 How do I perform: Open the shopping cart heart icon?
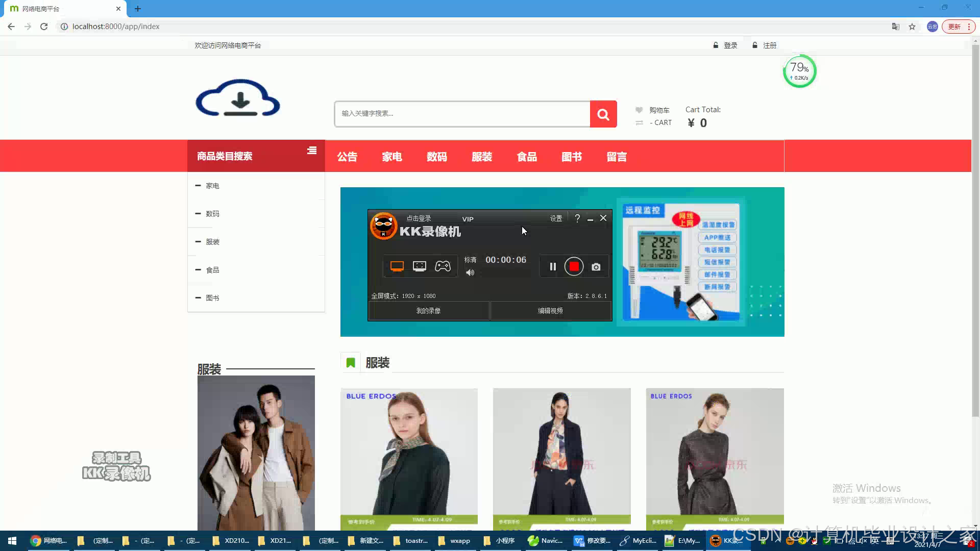pyautogui.click(x=639, y=110)
